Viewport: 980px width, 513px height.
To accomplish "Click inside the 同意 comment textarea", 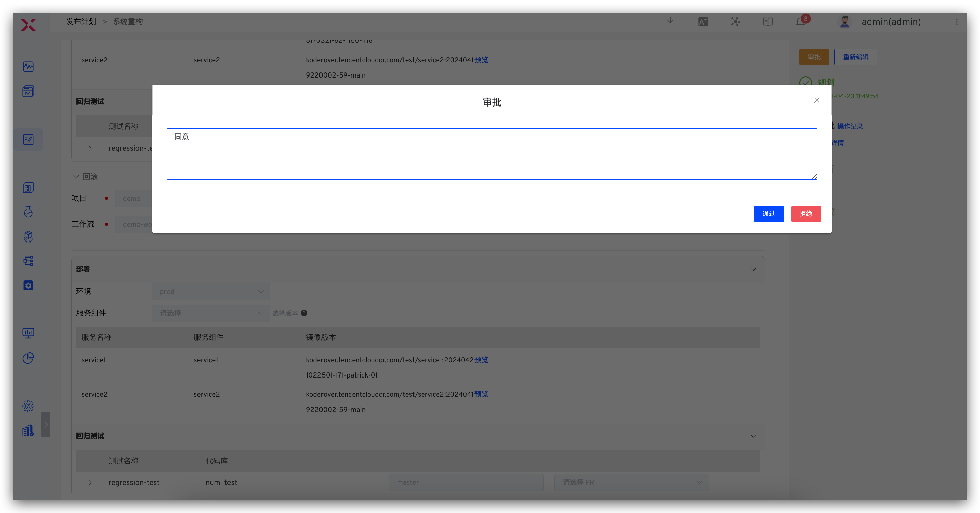I will pyautogui.click(x=492, y=154).
